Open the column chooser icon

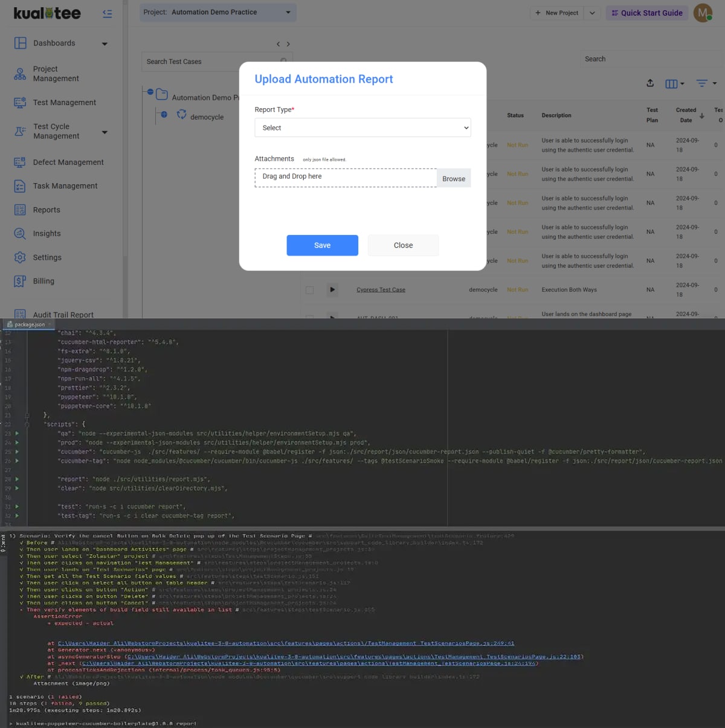coord(674,84)
